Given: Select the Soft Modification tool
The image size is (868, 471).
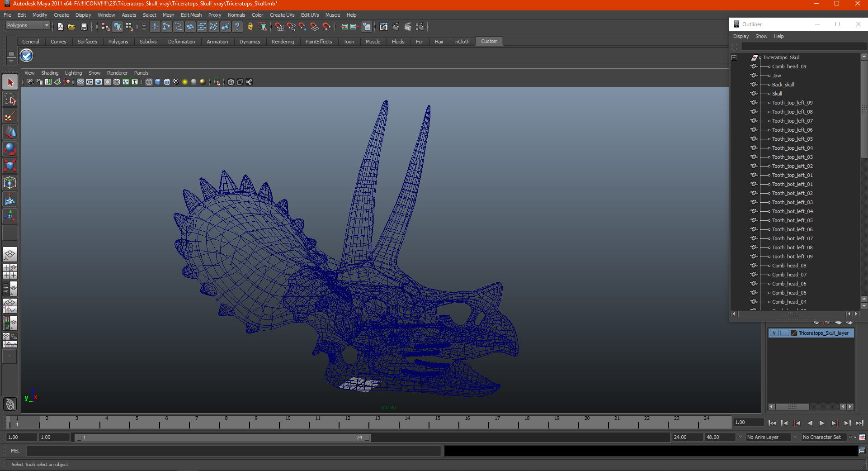Looking at the screenshot, I should click(x=10, y=199).
